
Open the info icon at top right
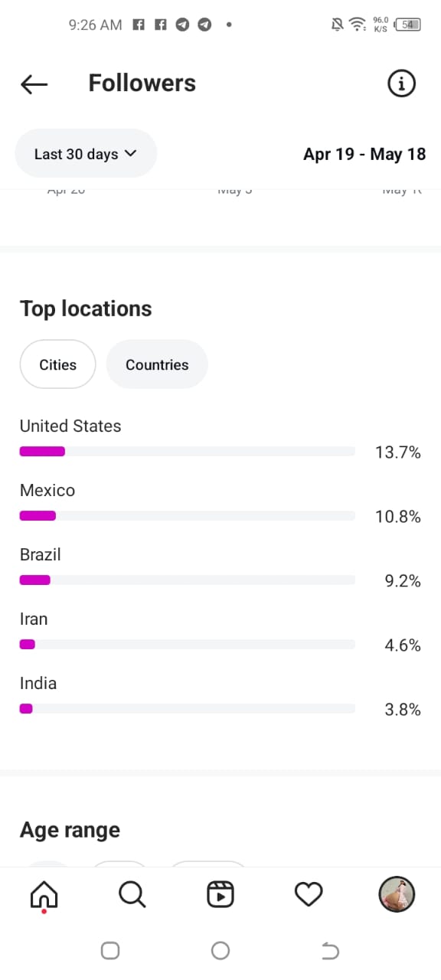(402, 83)
